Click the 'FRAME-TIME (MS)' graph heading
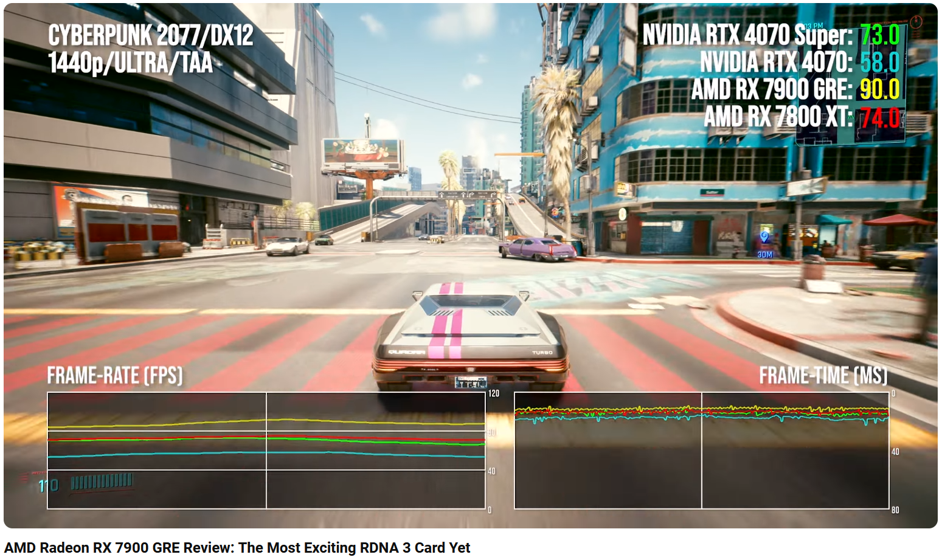The width and height of the screenshot is (942, 560). [823, 376]
